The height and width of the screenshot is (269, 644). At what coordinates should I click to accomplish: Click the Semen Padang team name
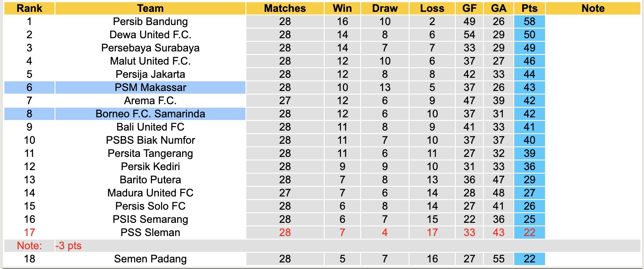pyautogui.click(x=150, y=259)
